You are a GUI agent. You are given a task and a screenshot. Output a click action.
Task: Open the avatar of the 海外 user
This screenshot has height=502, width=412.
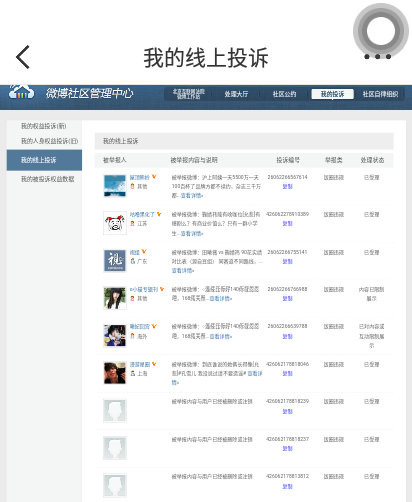click(115, 336)
